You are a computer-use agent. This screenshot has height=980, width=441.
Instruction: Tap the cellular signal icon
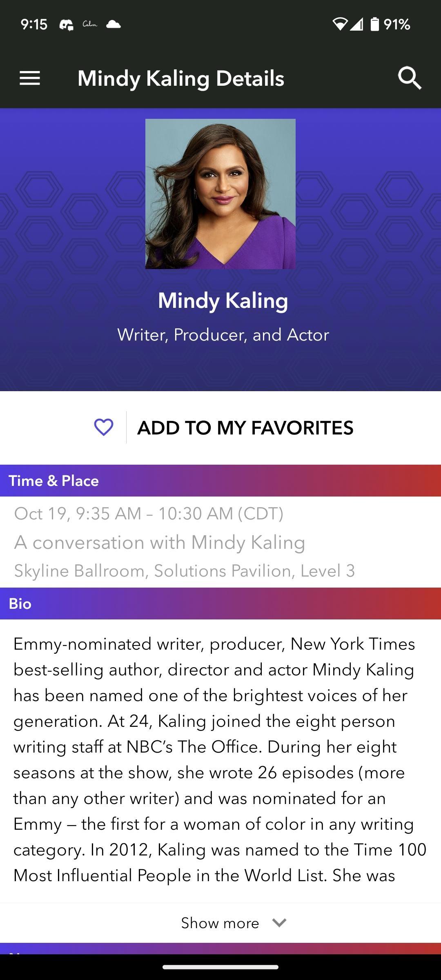356,24
